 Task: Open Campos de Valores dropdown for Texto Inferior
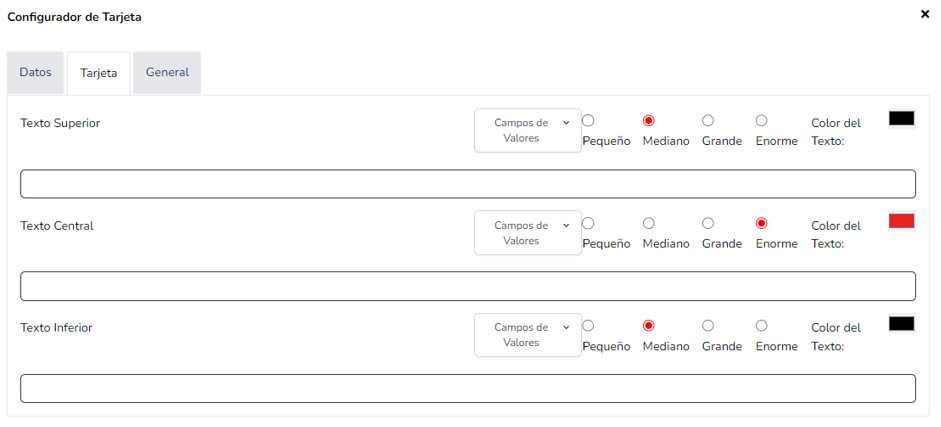click(x=527, y=334)
